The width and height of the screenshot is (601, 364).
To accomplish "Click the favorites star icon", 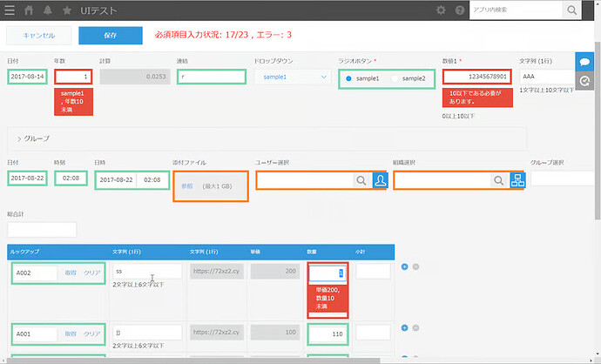I will pos(67,10).
